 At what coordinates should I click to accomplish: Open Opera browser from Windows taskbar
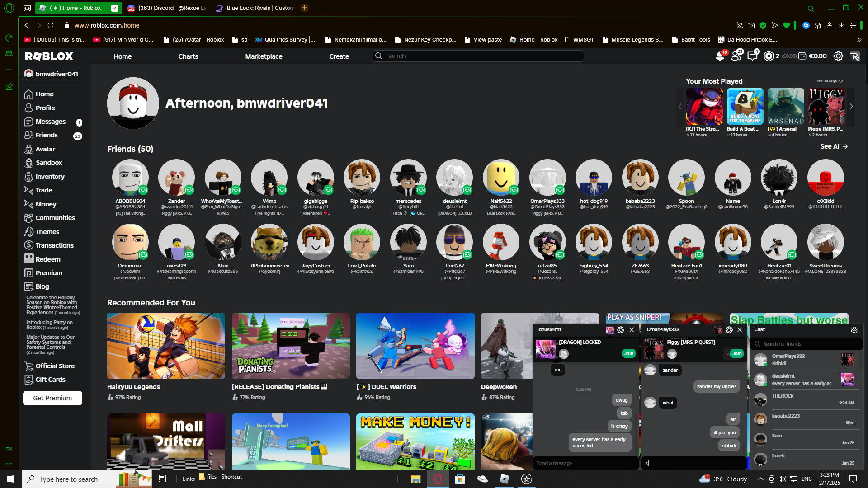[x=438, y=479]
